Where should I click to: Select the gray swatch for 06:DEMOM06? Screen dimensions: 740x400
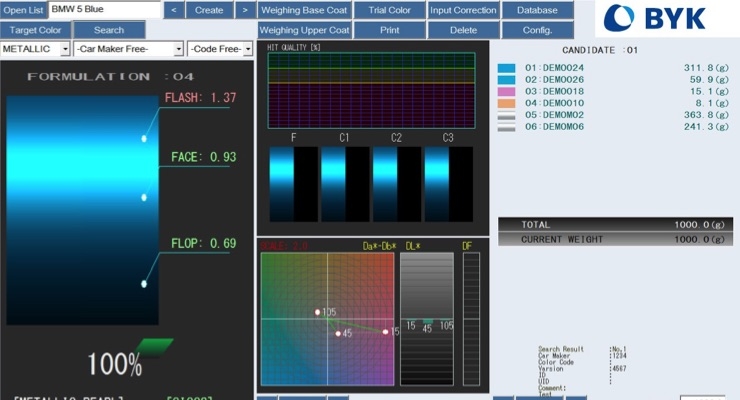point(506,127)
